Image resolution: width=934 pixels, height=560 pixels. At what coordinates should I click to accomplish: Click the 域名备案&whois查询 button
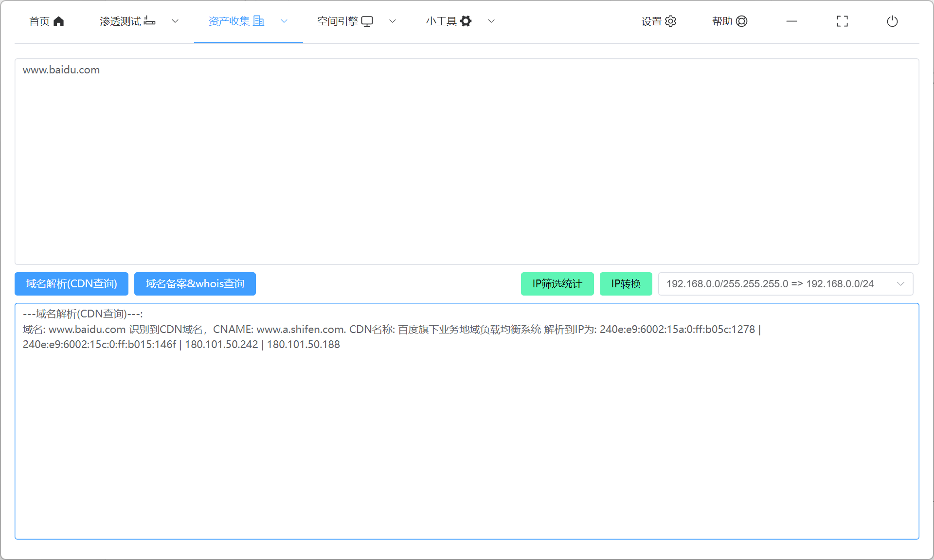click(x=195, y=284)
